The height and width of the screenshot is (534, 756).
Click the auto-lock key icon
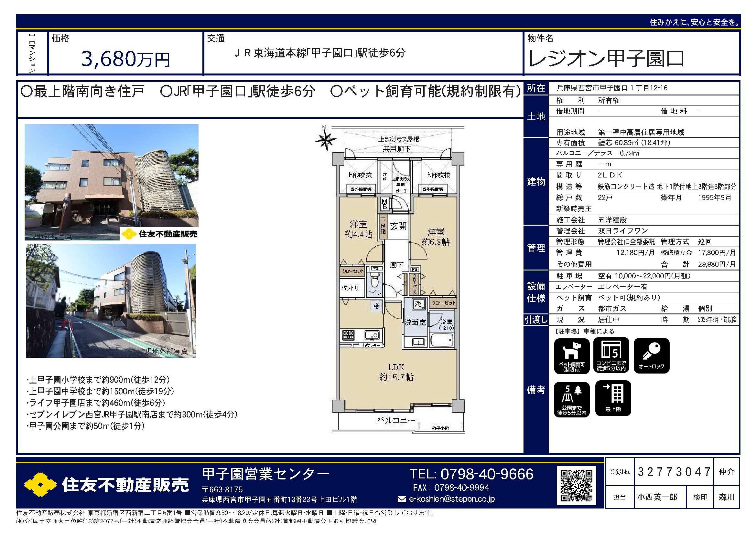pos(651,355)
